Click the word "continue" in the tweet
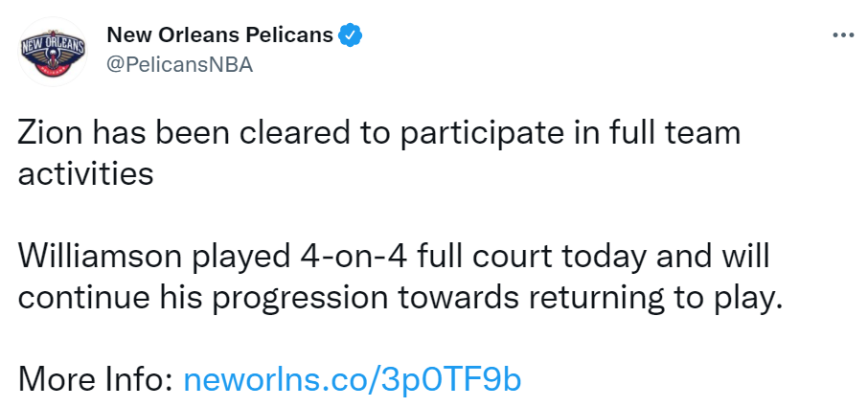This screenshot has width=868, height=407. point(84,298)
